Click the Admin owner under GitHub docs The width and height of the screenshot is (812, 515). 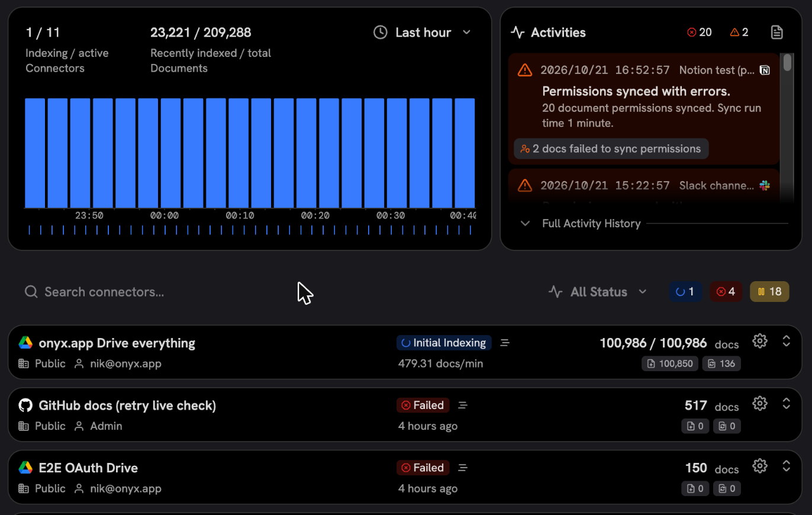(x=106, y=426)
